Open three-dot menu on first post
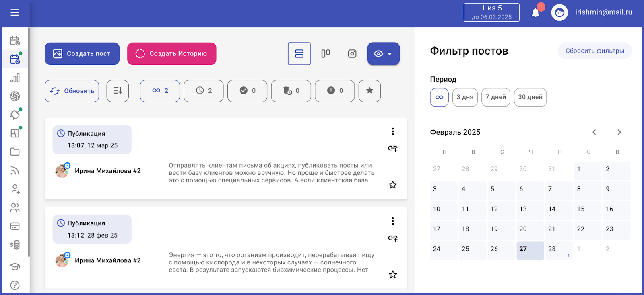The width and height of the screenshot is (644, 295). [x=393, y=131]
